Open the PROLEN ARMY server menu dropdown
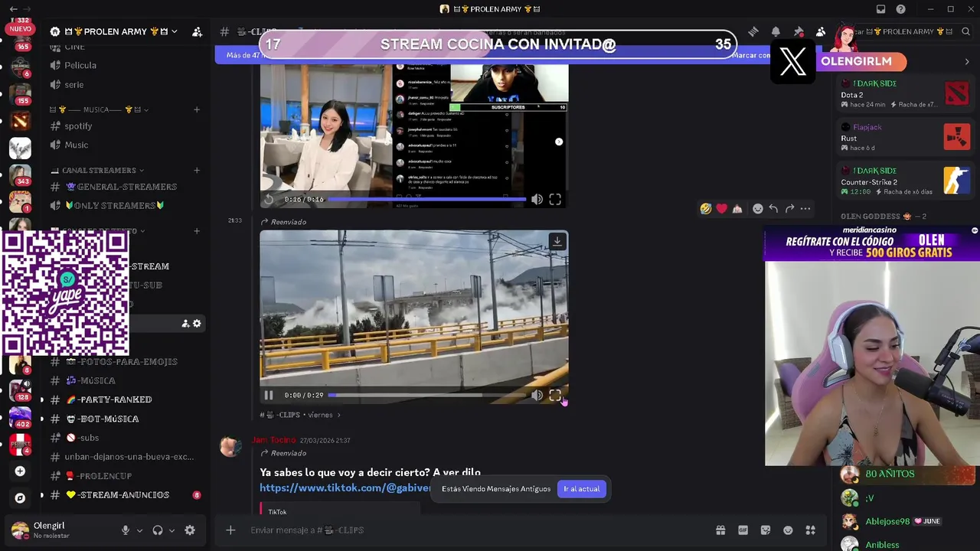This screenshot has width=980, height=551. pos(115,31)
